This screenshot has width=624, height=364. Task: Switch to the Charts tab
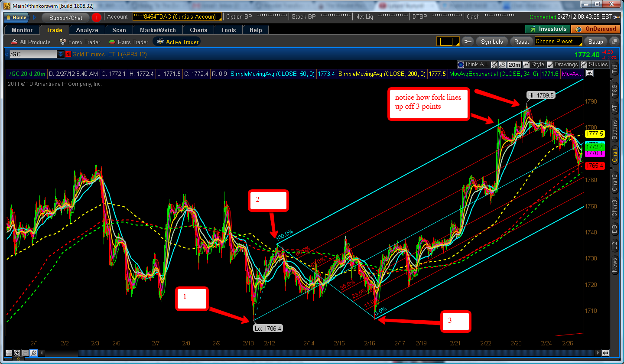pos(198,30)
